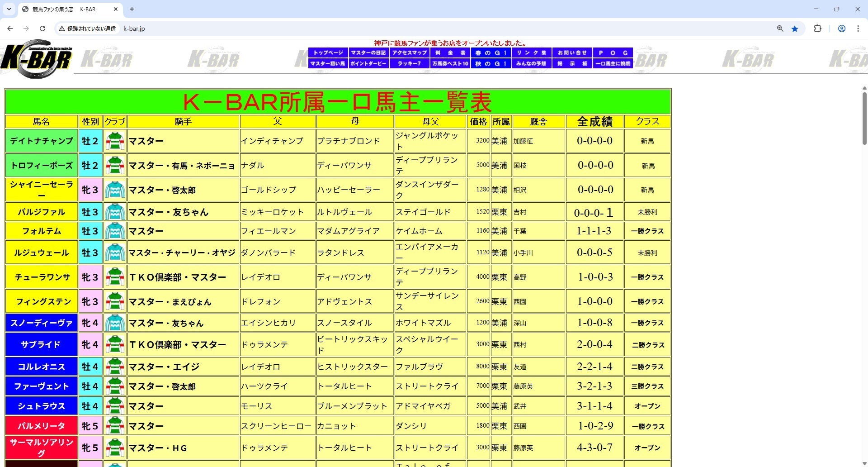
Task: Click horse name フォルテム
Action: coord(42,231)
